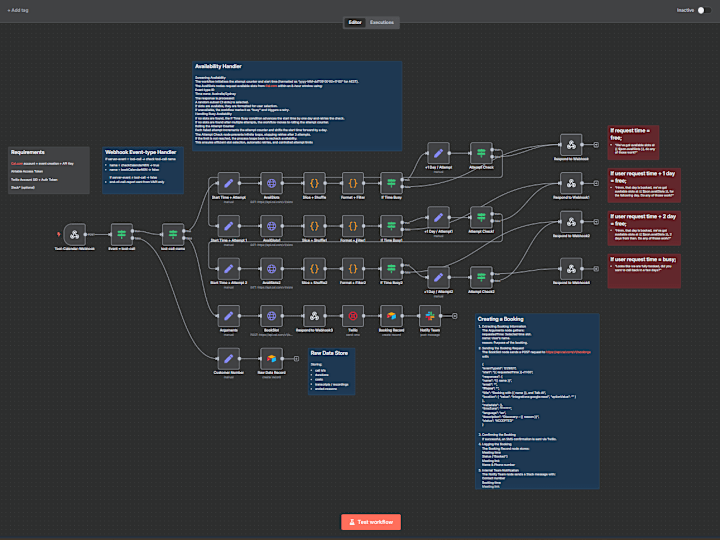The height and width of the screenshot is (540, 720).
Task: Open the Slice + Shuffle1 code node
Action: coord(314,226)
